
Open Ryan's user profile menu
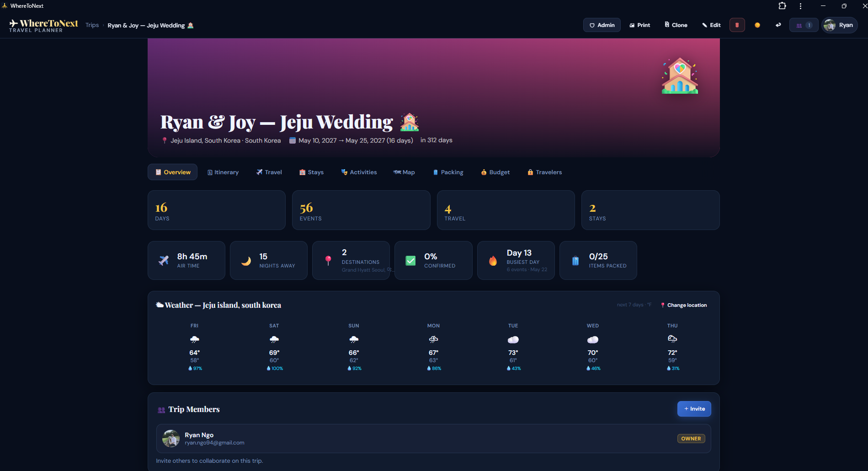coord(840,25)
